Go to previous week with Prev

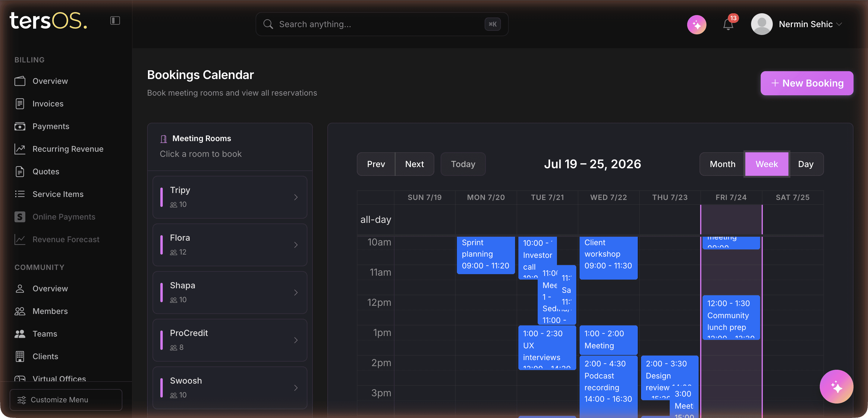376,164
